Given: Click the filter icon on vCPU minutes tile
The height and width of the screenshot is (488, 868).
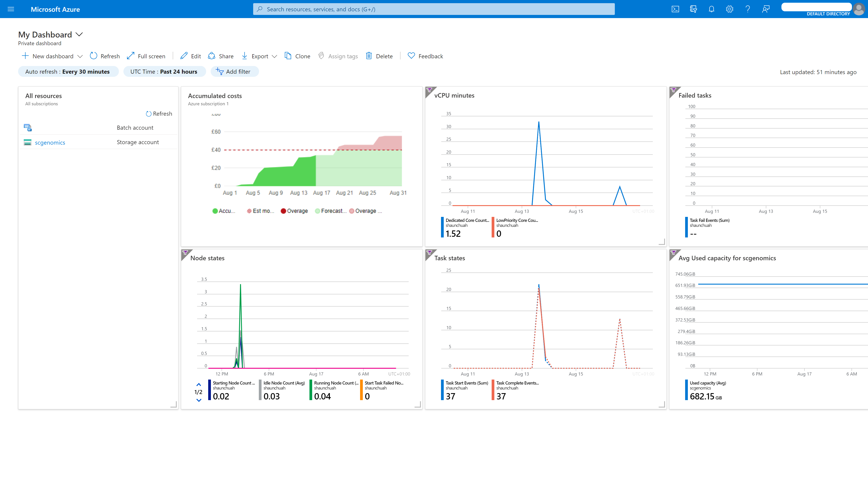Looking at the screenshot, I should [429, 90].
